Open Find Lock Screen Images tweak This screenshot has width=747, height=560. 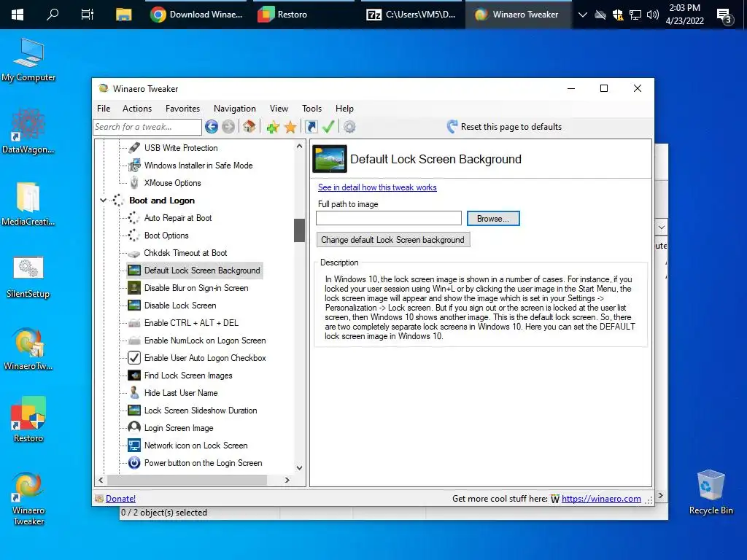(x=188, y=376)
